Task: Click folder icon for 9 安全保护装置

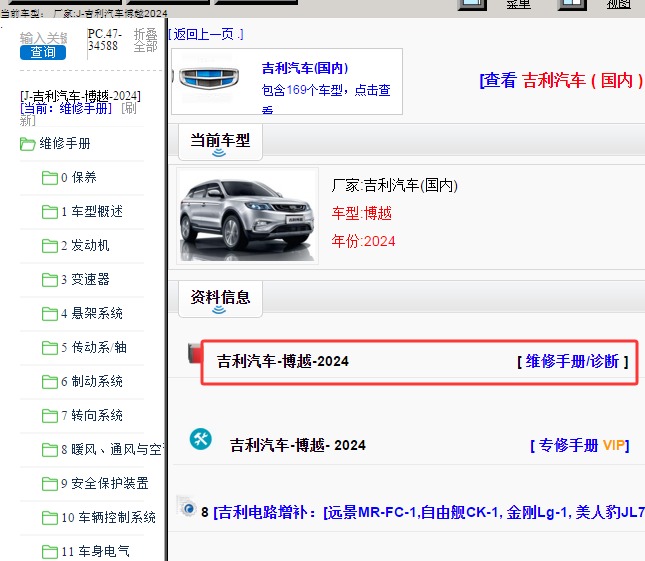Action: (49, 484)
